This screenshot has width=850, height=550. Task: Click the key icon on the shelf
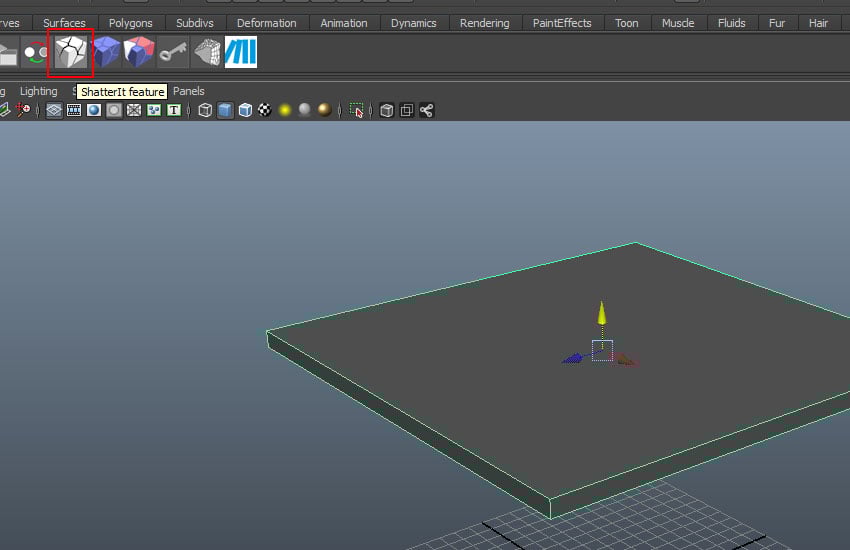tap(173, 52)
